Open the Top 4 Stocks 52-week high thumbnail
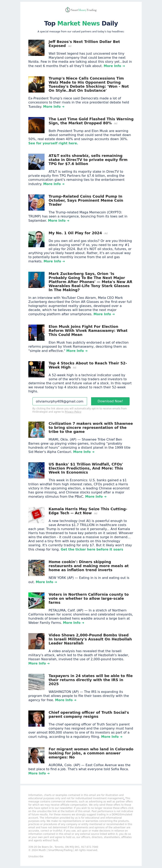 [x=36, y=369]
